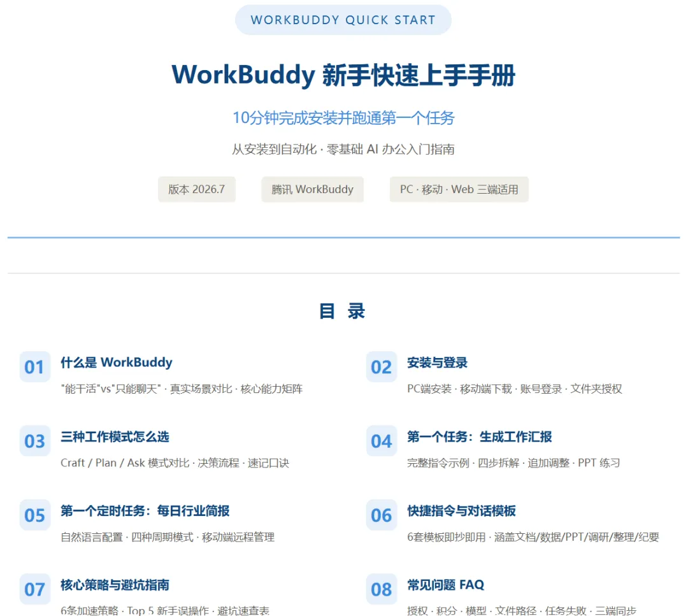The image size is (688, 616).
Task: Click description 授权 · 积分 · 模型 line
Action: click(522, 610)
